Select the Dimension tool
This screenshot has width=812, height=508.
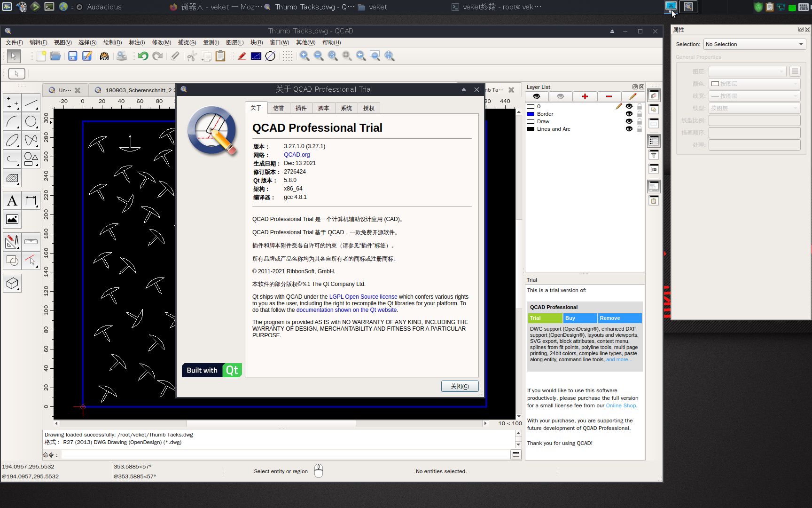click(x=31, y=201)
